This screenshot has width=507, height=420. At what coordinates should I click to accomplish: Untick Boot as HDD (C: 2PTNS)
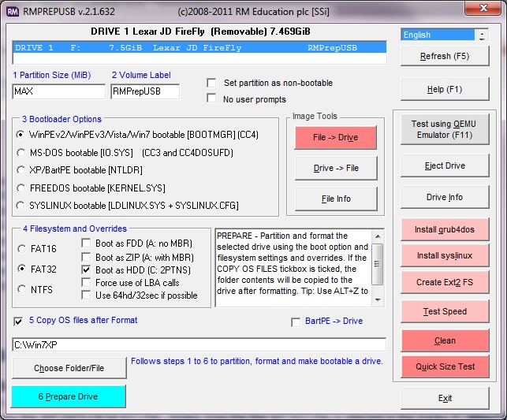coord(86,269)
